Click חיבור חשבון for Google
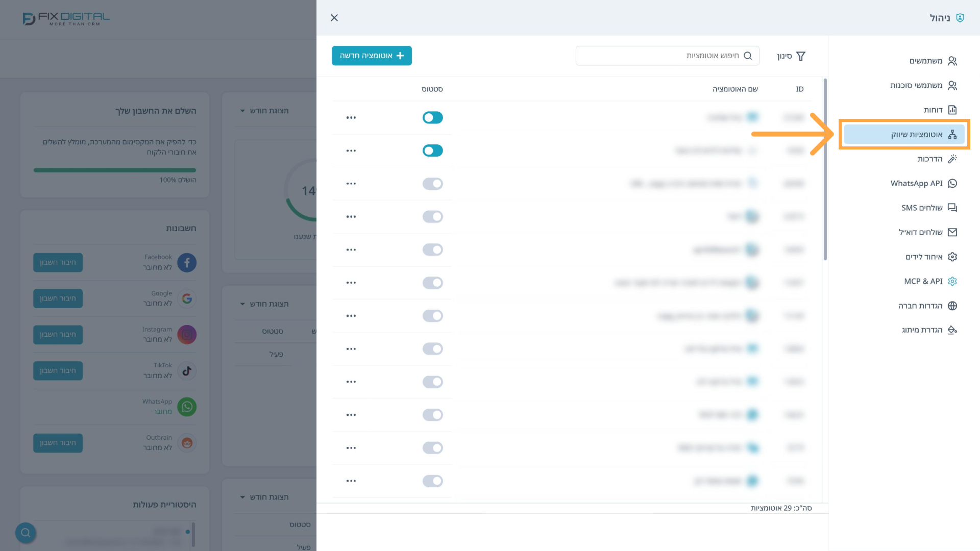This screenshot has height=551, width=980. 58,298
